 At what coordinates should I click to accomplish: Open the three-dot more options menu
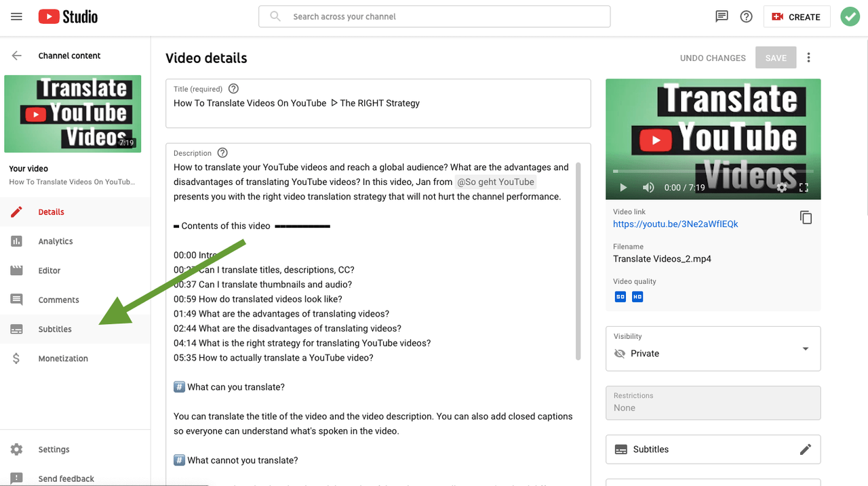pyautogui.click(x=808, y=58)
